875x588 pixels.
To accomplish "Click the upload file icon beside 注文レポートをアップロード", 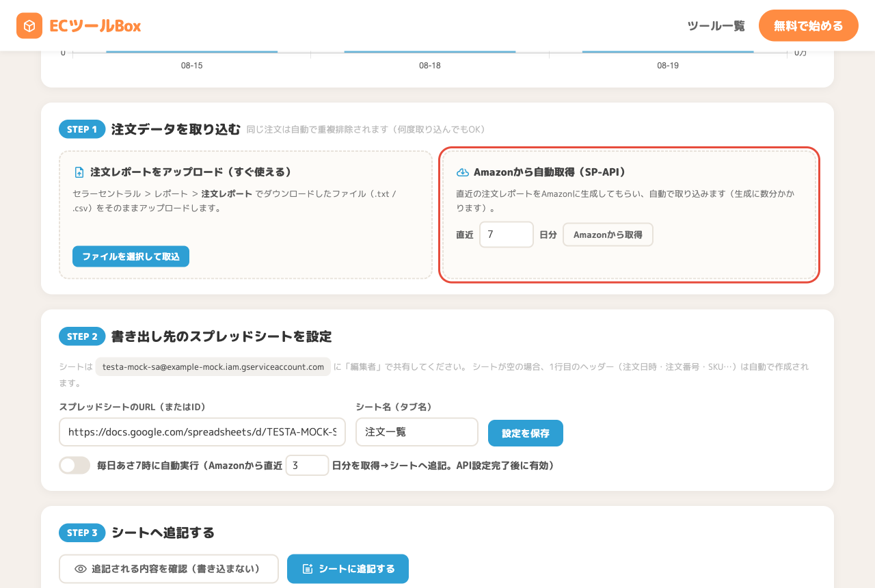I will coord(79,172).
